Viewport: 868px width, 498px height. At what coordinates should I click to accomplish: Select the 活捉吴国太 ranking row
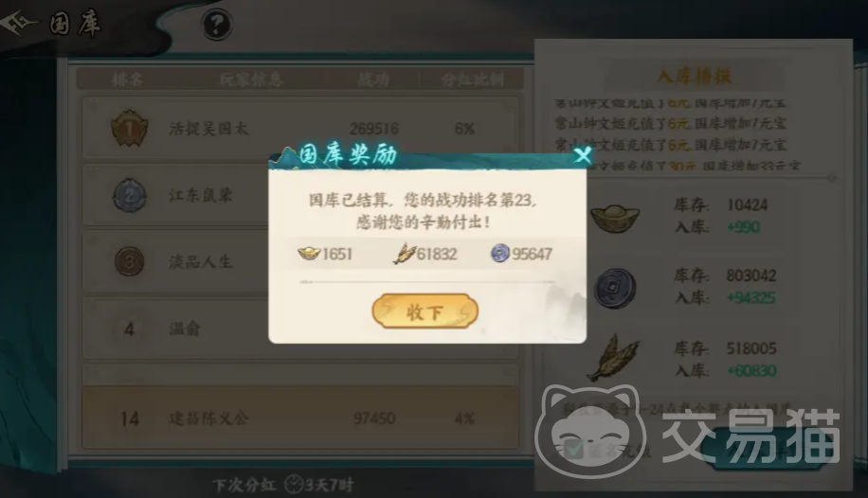point(300,128)
